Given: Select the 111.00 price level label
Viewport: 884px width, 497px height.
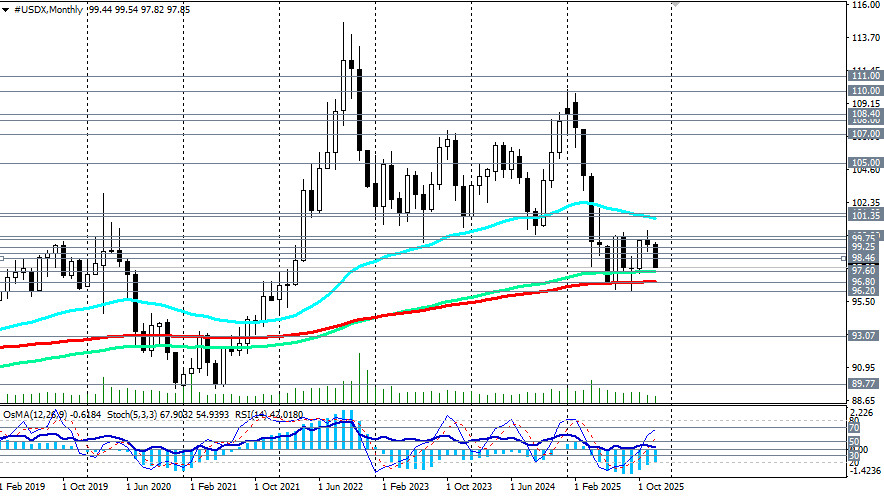Looking at the screenshot, I should (865, 76).
